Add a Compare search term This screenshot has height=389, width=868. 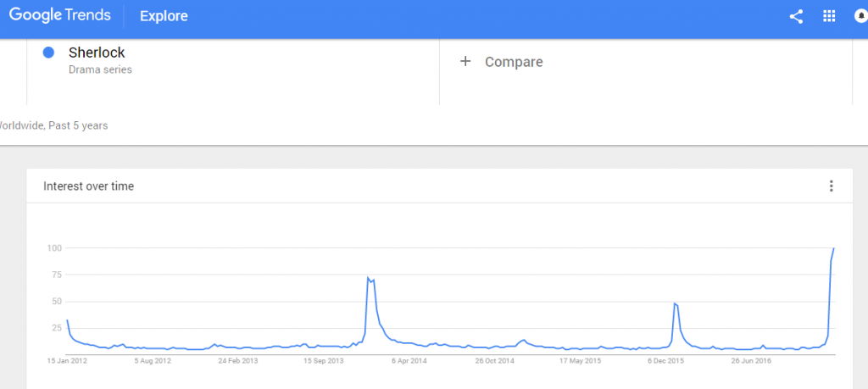coord(514,62)
